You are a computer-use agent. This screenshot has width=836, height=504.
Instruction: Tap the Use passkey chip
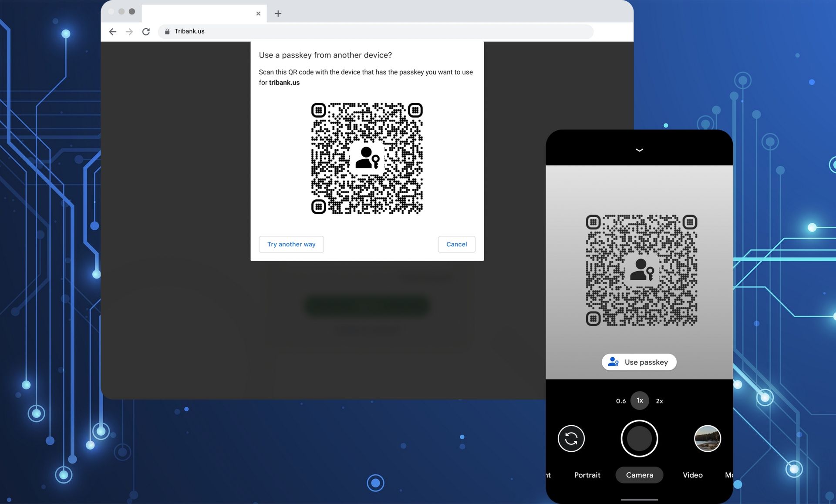pyautogui.click(x=639, y=362)
